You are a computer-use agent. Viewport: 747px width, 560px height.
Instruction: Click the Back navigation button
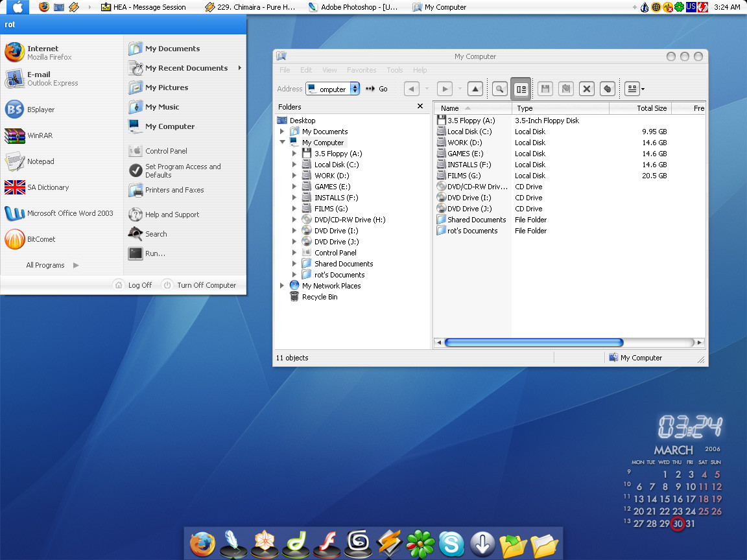tap(412, 89)
